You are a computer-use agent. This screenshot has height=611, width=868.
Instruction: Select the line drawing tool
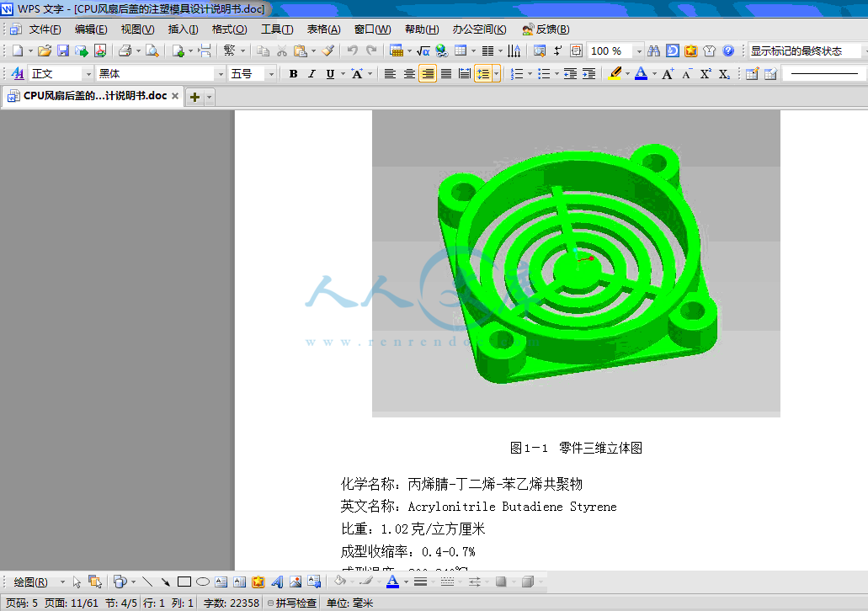pyautogui.click(x=147, y=582)
